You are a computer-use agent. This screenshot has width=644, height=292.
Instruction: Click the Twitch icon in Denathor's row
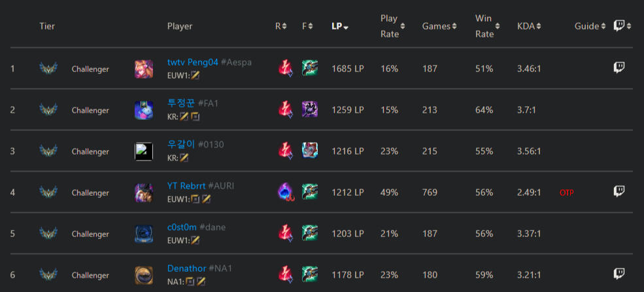619,274
